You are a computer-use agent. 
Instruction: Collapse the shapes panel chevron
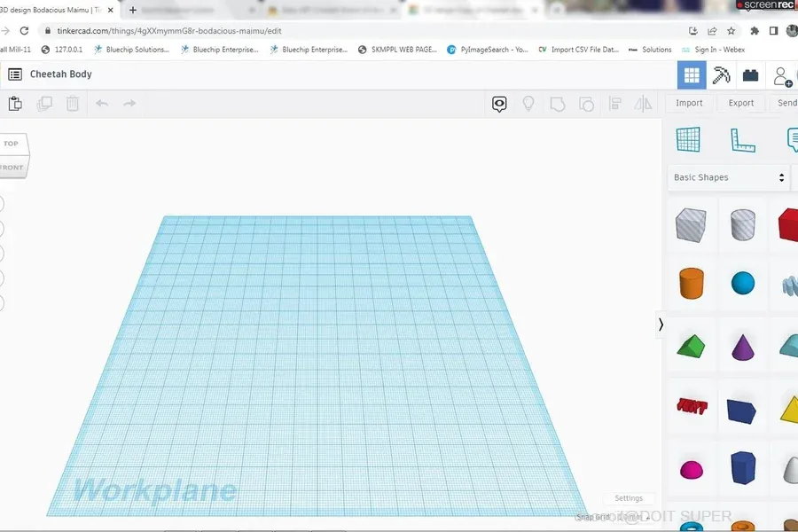click(661, 325)
